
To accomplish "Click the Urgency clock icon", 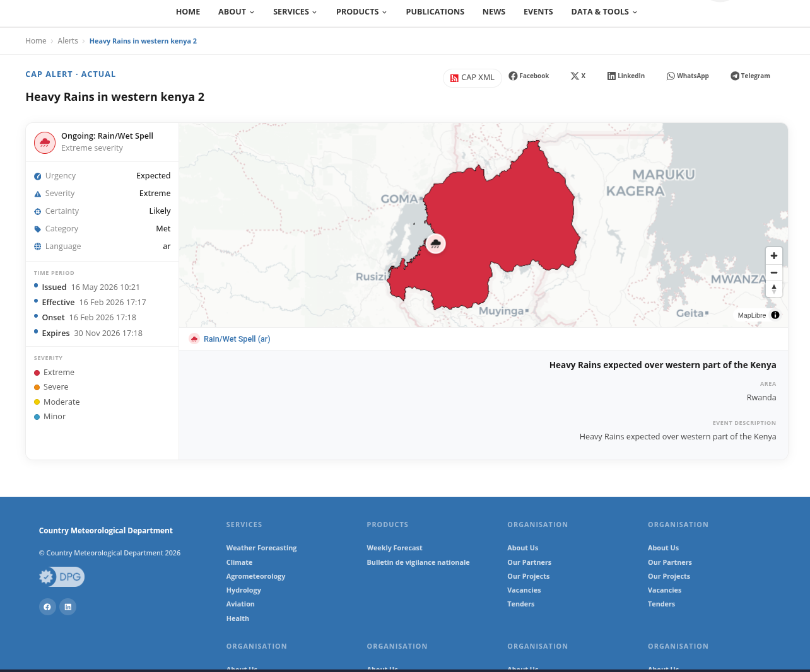I will click(x=38, y=177).
